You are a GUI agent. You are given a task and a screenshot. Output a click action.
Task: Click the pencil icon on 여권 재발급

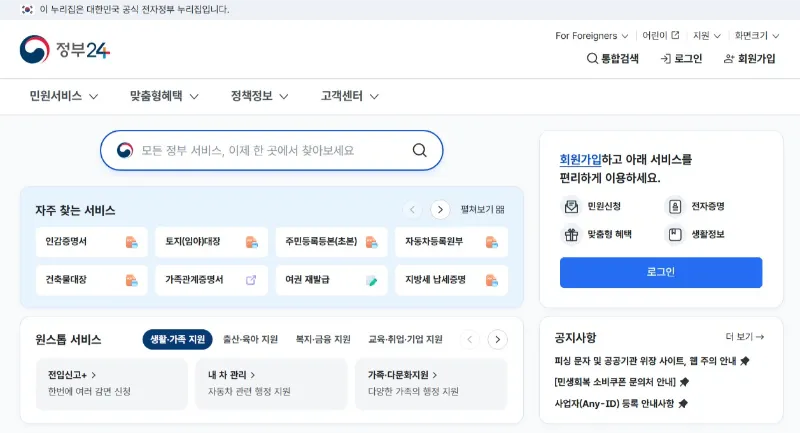click(371, 281)
